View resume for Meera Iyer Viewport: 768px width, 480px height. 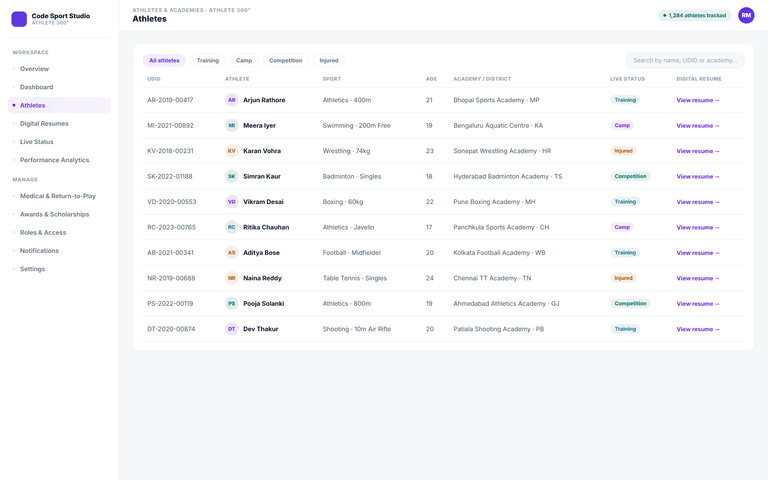coord(698,125)
